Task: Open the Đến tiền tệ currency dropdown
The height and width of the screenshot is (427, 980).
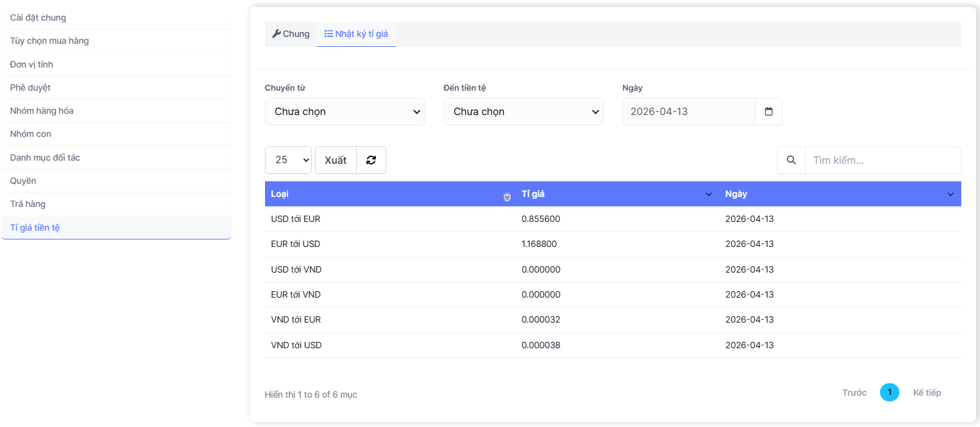Action: pyautogui.click(x=524, y=111)
